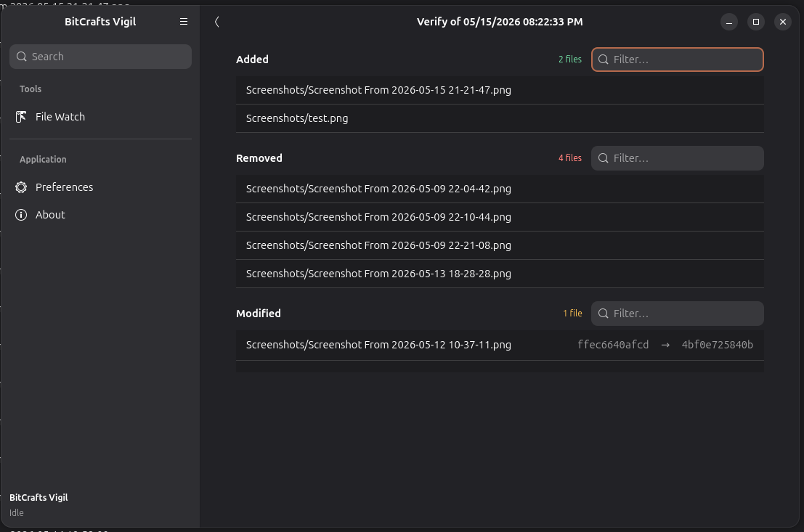
Task: Focus the sidebar Search field
Action: [100, 57]
